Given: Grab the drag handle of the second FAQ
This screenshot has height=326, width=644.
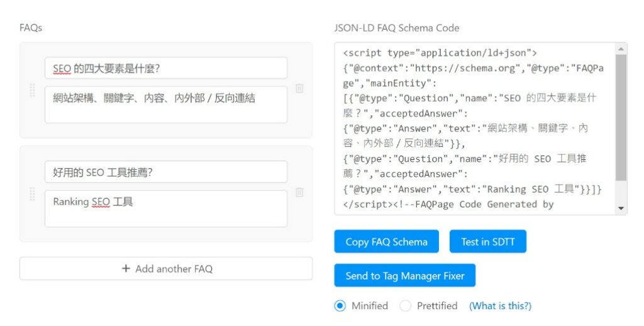Looking at the screenshot, I should click(x=32, y=194).
